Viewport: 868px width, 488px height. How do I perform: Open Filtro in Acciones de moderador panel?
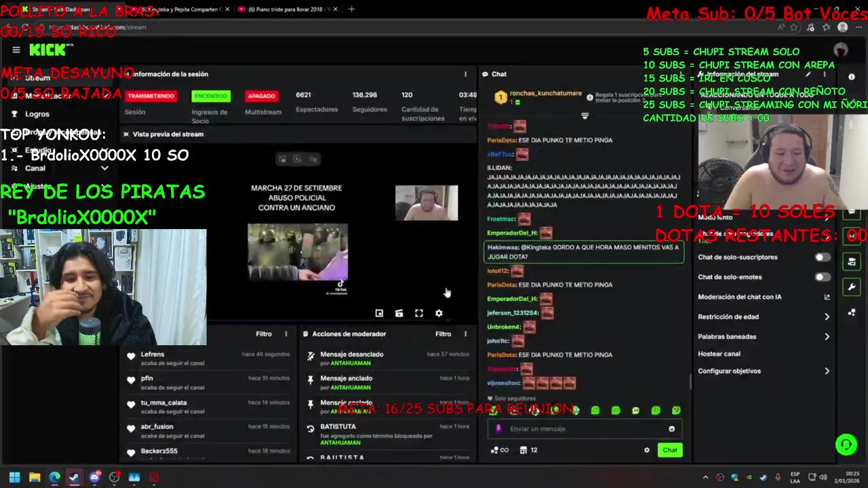coord(443,333)
